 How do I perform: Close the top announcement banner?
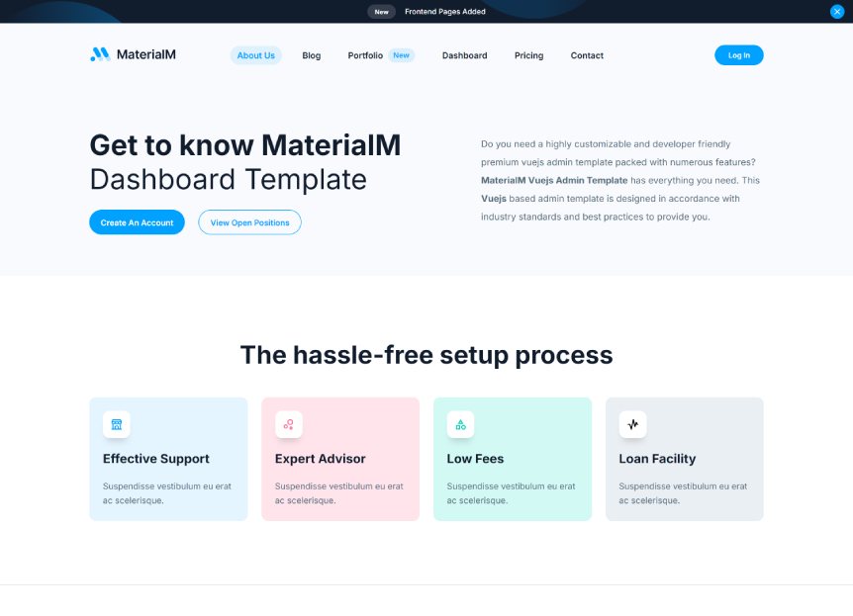click(x=837, y=12)
